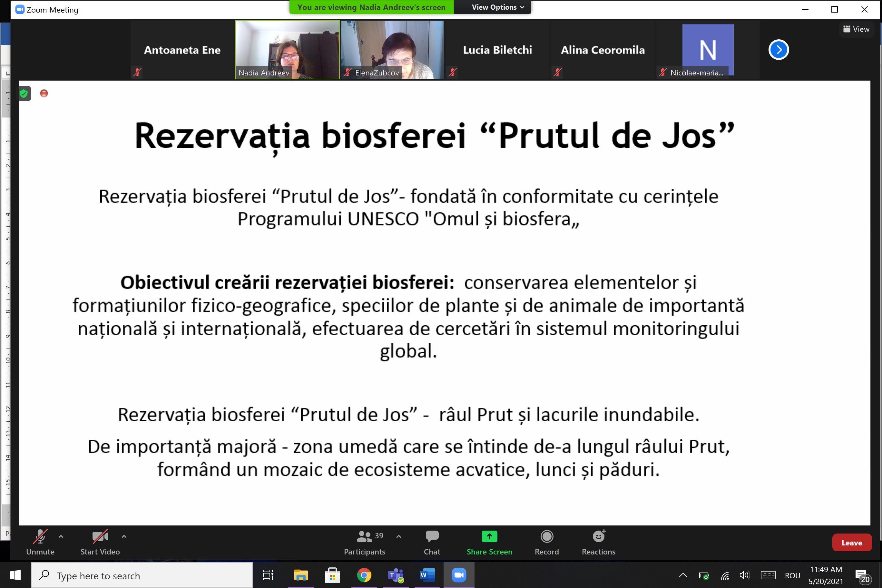Image resolution: width=882 pixels, height=588 pixels.
Task: Select ElenaZubcov's video thumbnail
Action: tap(392, 50)
